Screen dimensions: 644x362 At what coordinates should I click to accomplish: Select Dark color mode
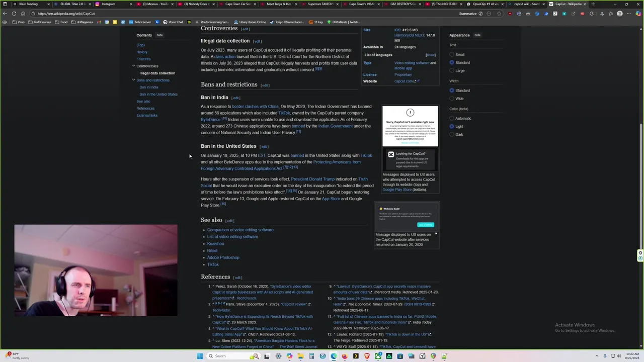452,134
